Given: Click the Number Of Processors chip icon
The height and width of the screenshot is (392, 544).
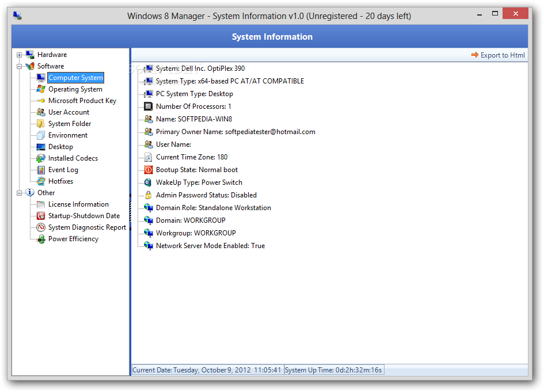Looking at the screenshot, I should pyautogui.click(x=149, y=106).
